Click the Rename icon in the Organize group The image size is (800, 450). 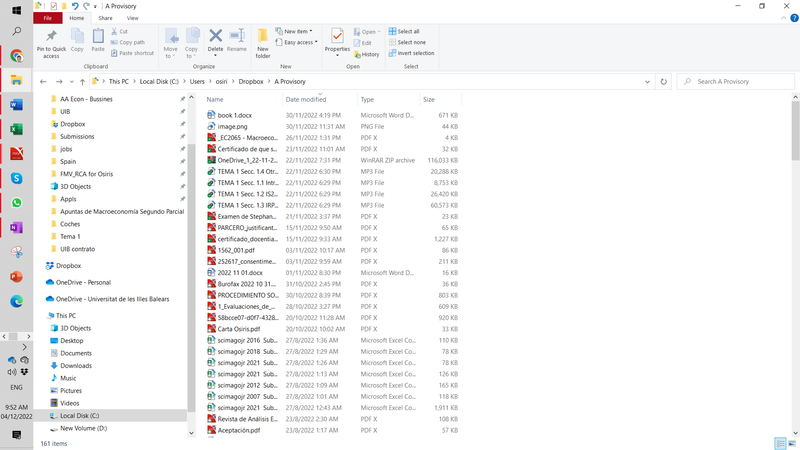pos(237,38)
